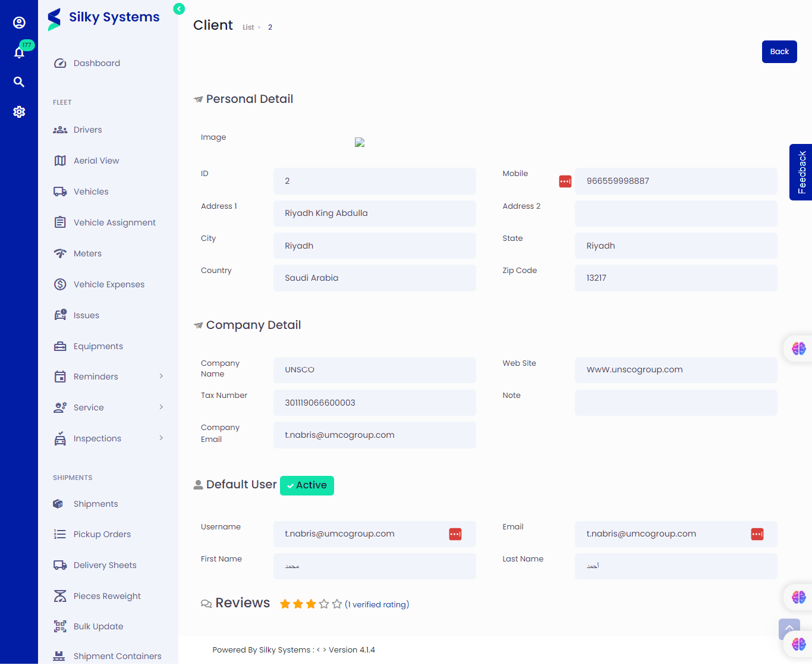Open Dashboard from the sidebar
The height and width of the screenshot is (665, 812).
point(96,63)
